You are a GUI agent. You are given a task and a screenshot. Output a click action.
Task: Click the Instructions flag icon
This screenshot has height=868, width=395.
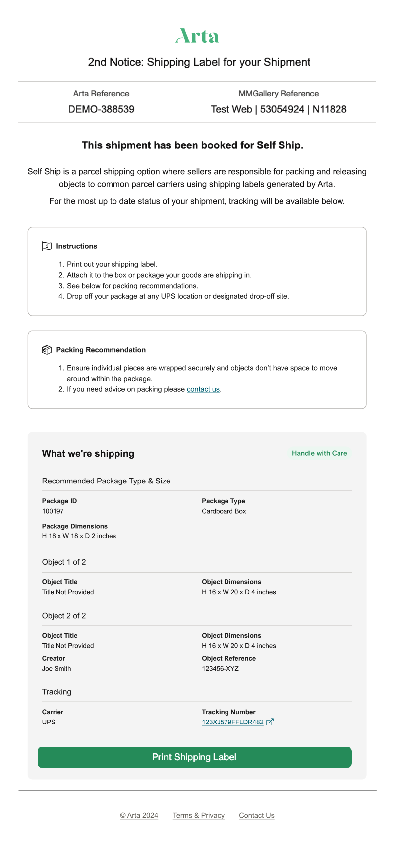[47, 246]
